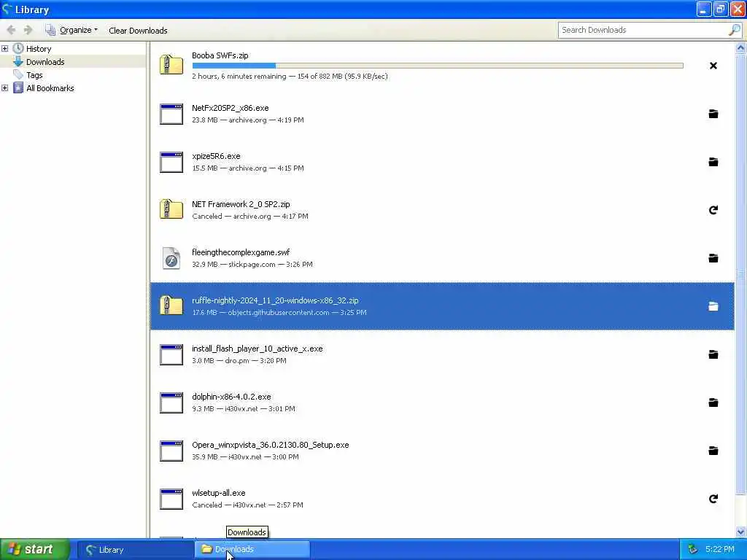This screenshot has width=747, height=560.
Task: Click the ruffle-nightly-2024_11_20 file name
Action: point(275,300)
